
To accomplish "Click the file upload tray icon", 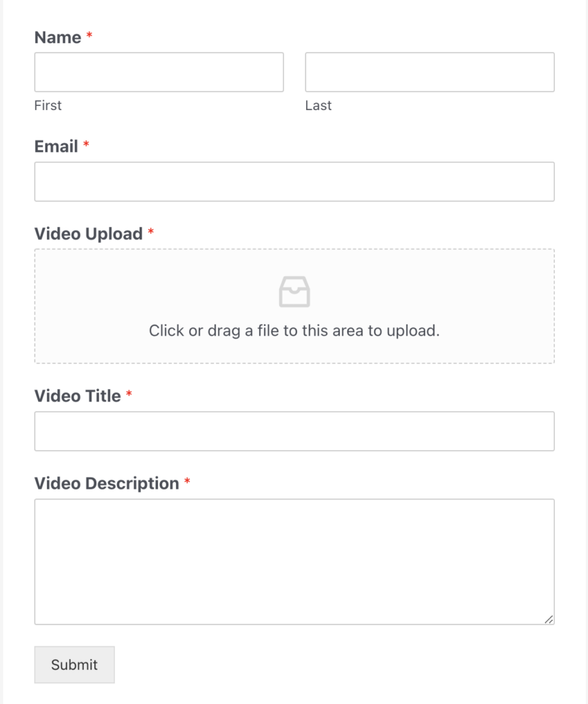I will [294, 290].
